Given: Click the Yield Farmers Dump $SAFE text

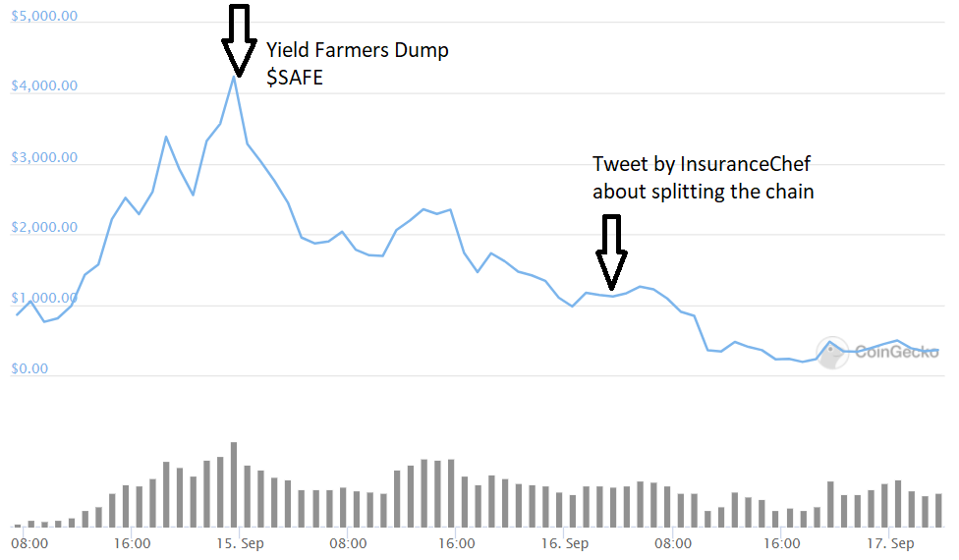Looking at the screenshot, I should pos(358,64).
